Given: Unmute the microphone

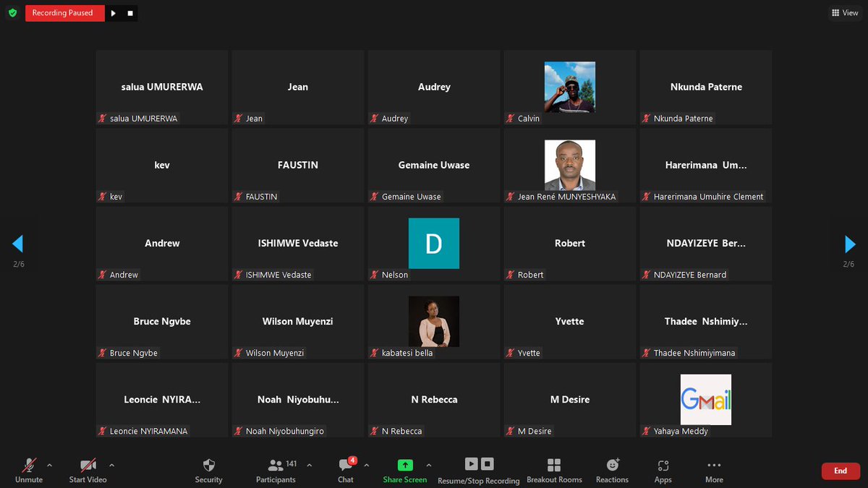Looking at the screenshot, I should (29, 470).
